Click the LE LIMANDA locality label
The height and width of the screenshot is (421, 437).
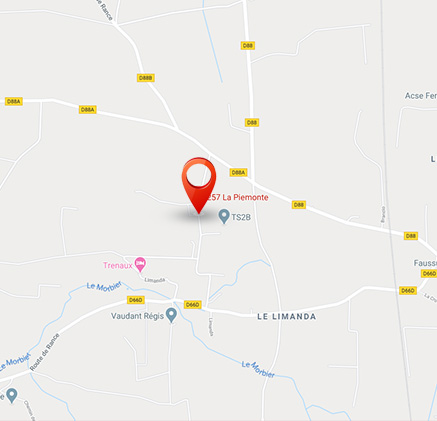287,316
